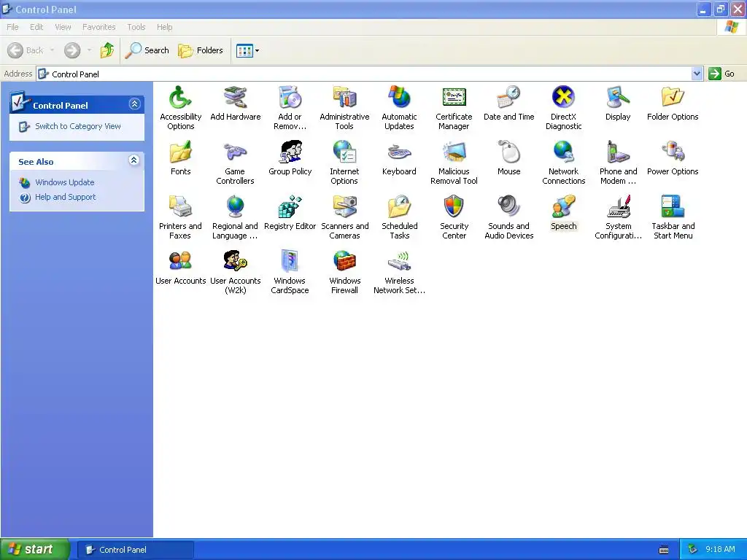Screen dimensions: 747x560
Task: Open the Add Hardware wizard icon
Action: point(236,104)
